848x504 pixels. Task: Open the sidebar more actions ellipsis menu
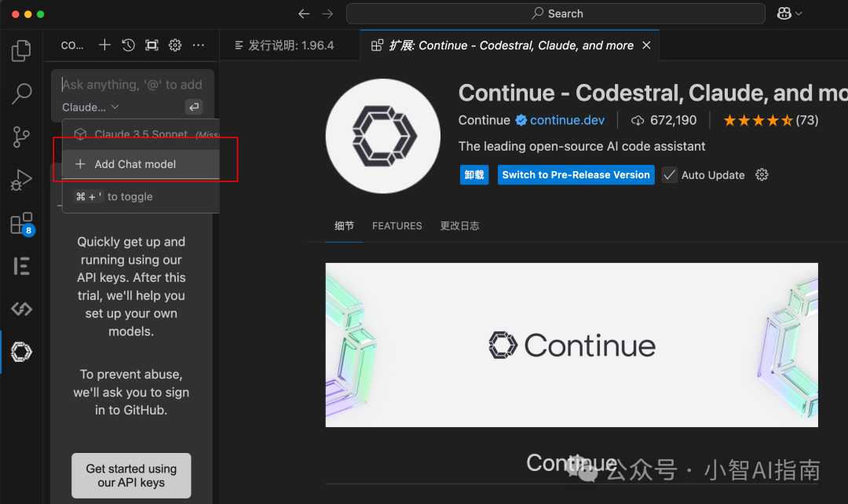[x=199, y=46]
